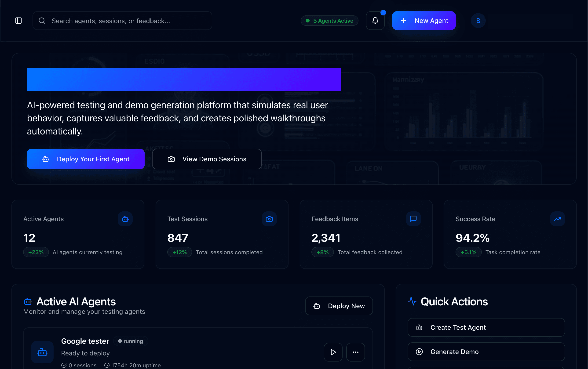
Task: Click the robot icon on Active Agents card
Action: [x=125, y=219]
